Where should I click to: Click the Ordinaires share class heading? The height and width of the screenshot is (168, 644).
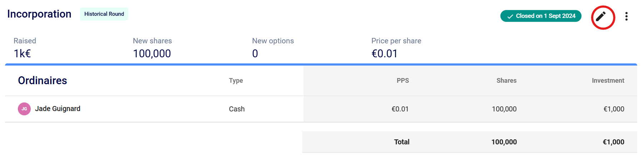(43, 81)
